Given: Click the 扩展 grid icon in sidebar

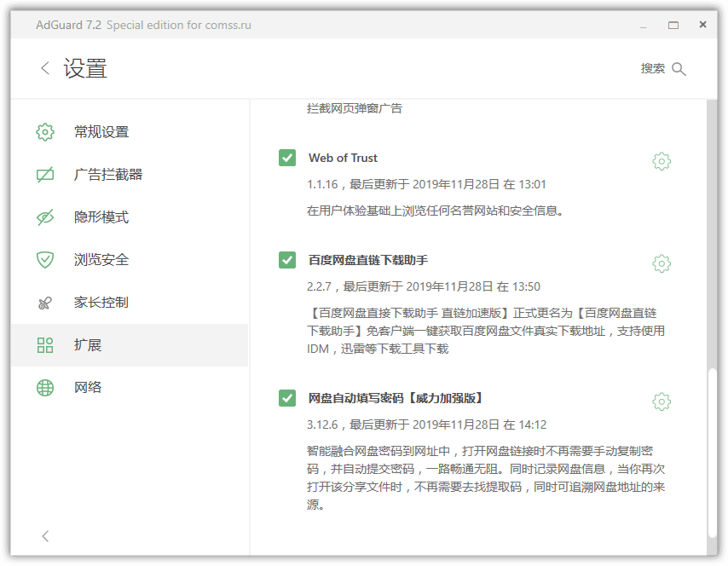Looking at the screenshot, I should click(44, 344).
